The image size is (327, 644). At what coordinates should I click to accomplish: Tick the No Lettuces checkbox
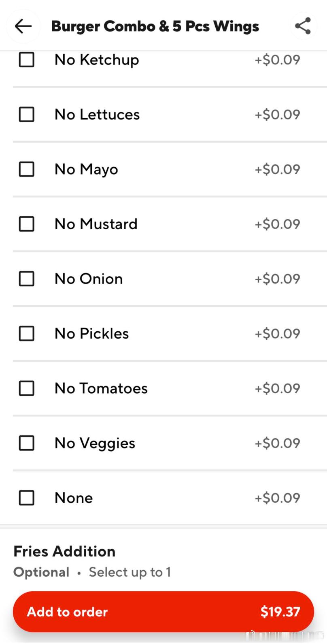click(x=27, y=114)
